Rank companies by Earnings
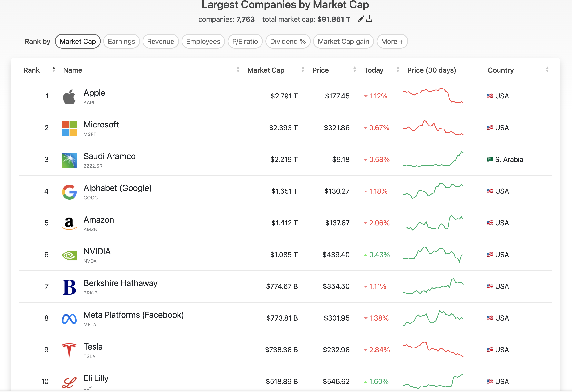This screenshot has height=392, width=572. pyautogui.click(x=121, y=41)
